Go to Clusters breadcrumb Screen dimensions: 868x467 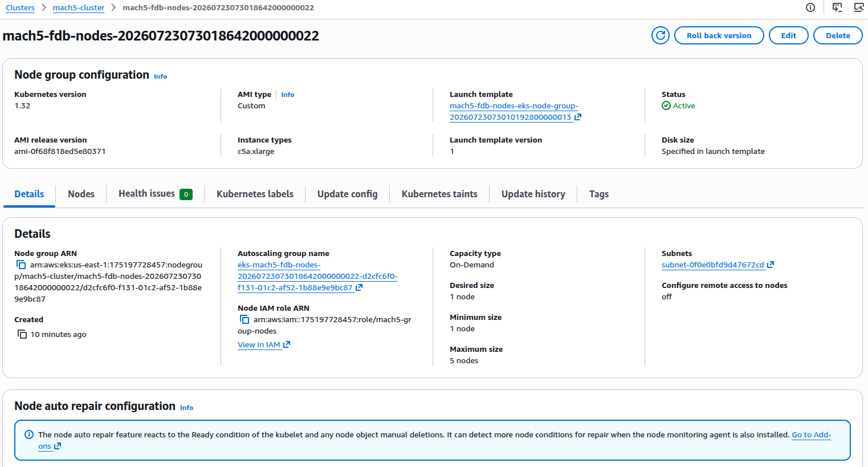[x=20, y=7]
